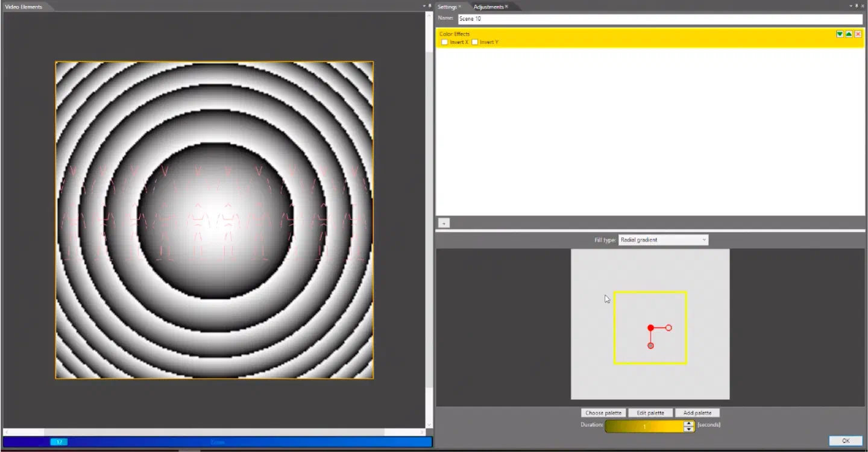868x452 pixels.
Task: Select the hollow red gradient handle on the right
Action: click(x=668, y=328)
